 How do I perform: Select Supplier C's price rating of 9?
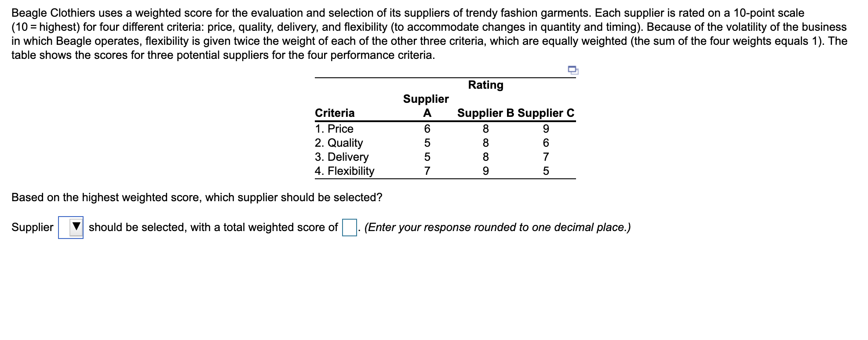[546, 128]
